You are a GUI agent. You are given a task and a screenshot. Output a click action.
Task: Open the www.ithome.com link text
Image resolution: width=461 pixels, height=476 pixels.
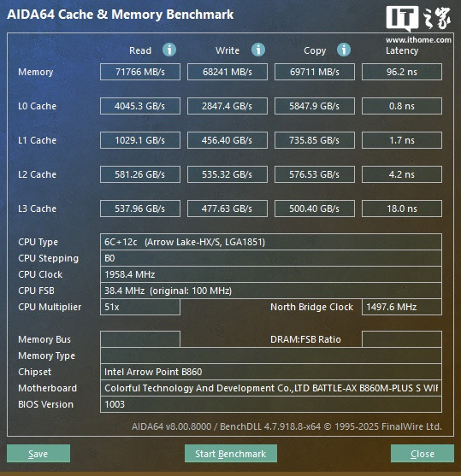(418, 40)
